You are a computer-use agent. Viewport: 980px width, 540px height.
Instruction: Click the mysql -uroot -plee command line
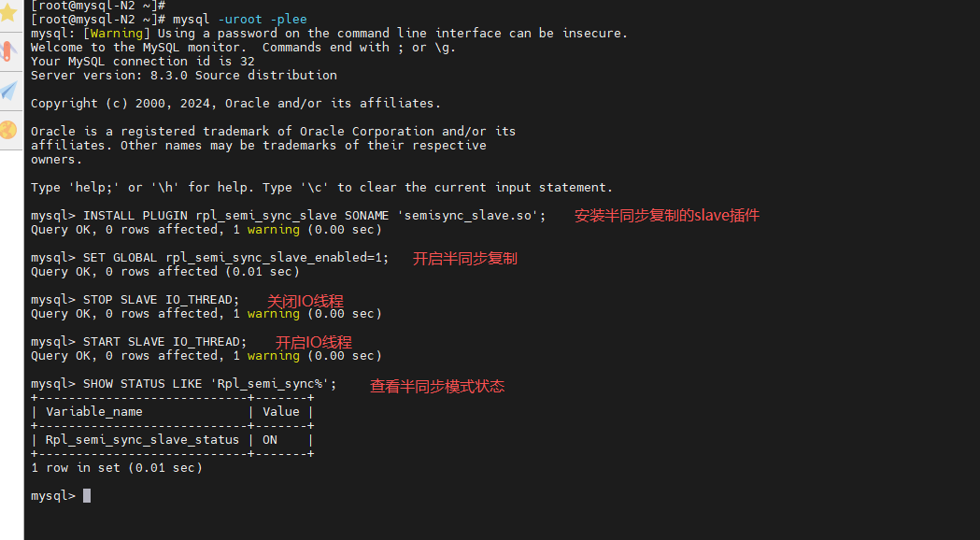tap(240, 20)
